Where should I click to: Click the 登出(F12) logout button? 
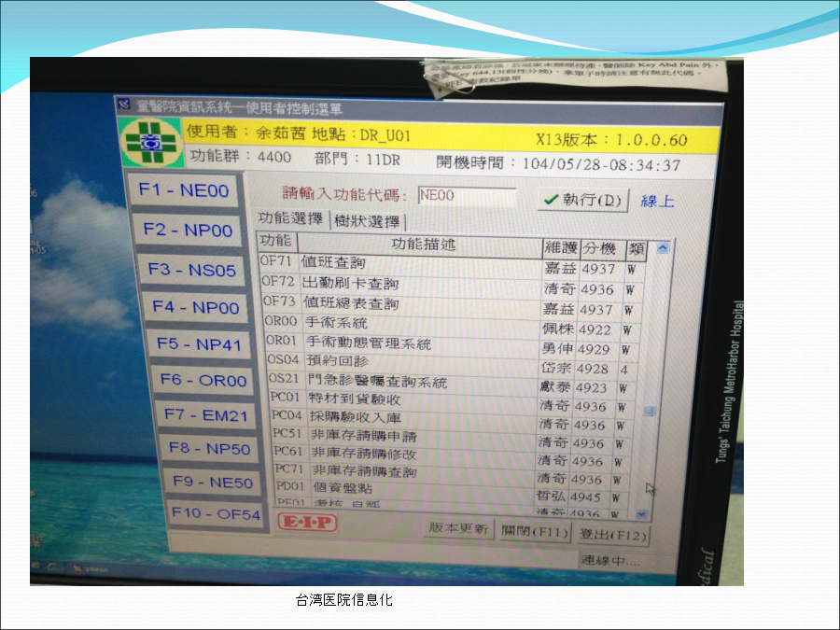point(611,534)
